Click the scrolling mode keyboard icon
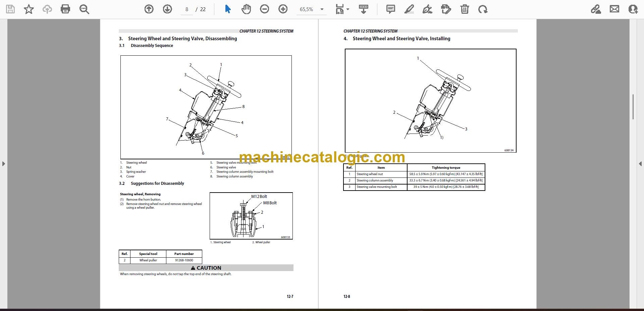Screen dimensions: 644x311 (364, 9)
